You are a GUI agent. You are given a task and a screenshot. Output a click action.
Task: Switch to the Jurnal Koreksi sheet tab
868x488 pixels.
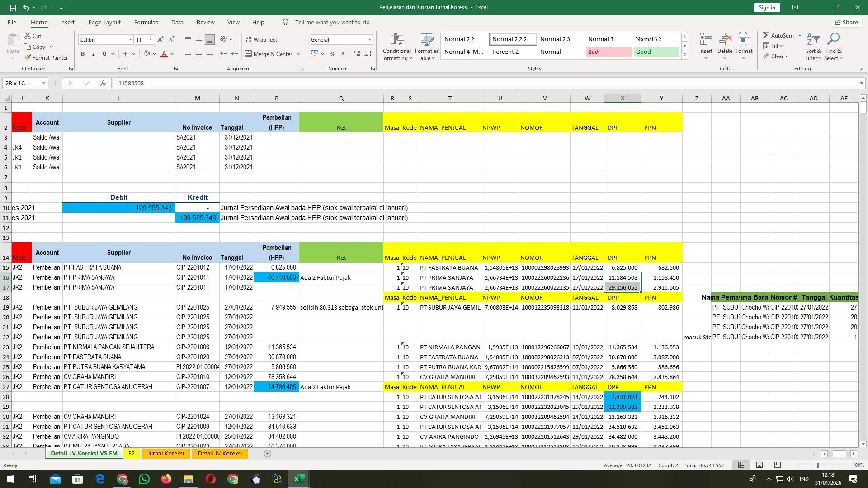165,453
